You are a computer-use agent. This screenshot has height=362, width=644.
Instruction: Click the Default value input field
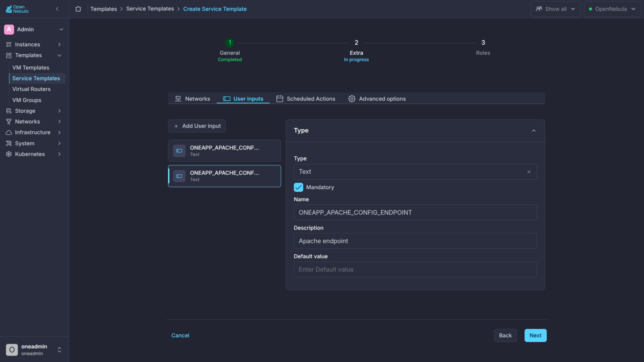415,269
